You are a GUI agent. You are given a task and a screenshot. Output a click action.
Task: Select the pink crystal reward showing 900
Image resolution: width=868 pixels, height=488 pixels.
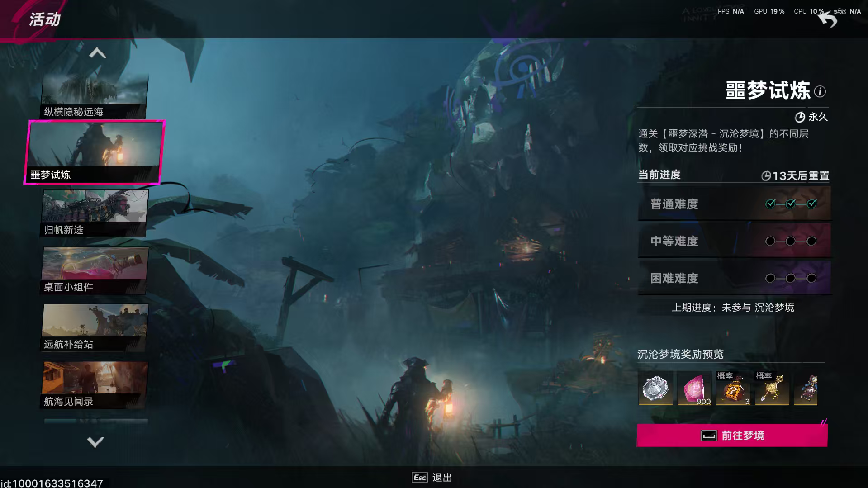click(x=694, y=388)
